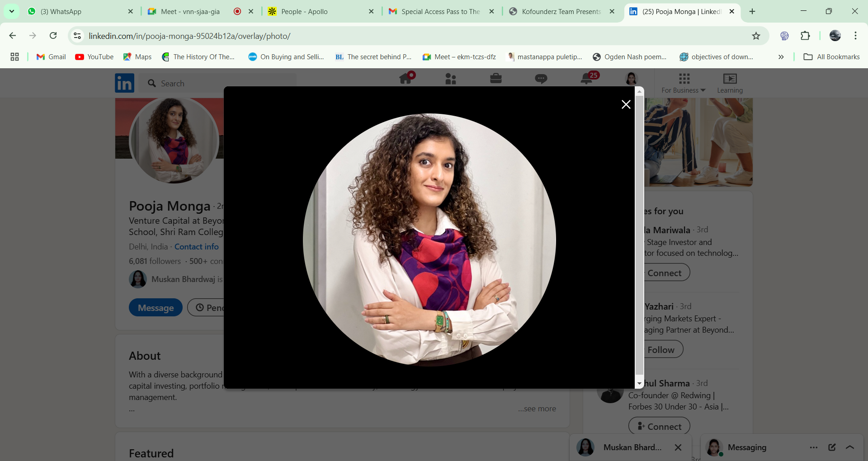868x461 pixels.
Task: Open tab search dropdown
Action: point(12,12)
